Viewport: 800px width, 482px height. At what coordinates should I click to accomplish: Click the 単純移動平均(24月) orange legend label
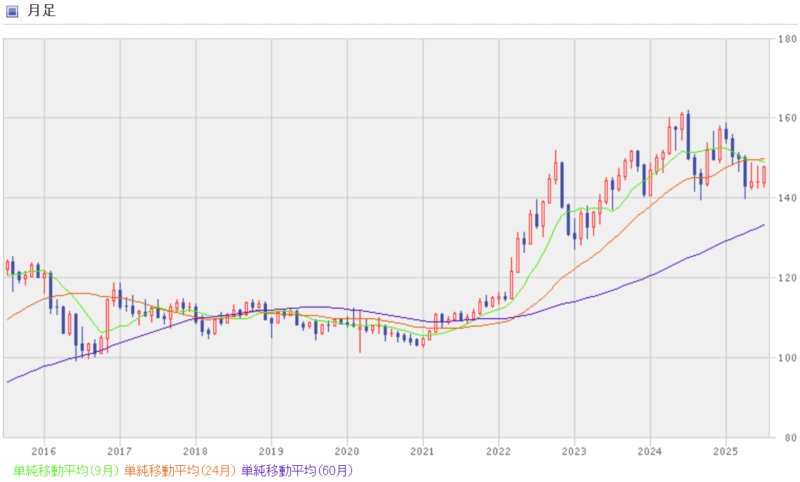click(180, 470)
